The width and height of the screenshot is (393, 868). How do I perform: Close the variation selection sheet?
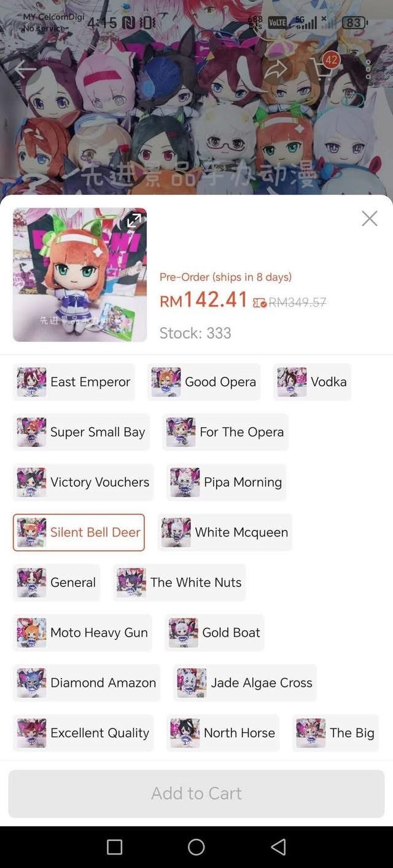(x=370, y=218)
